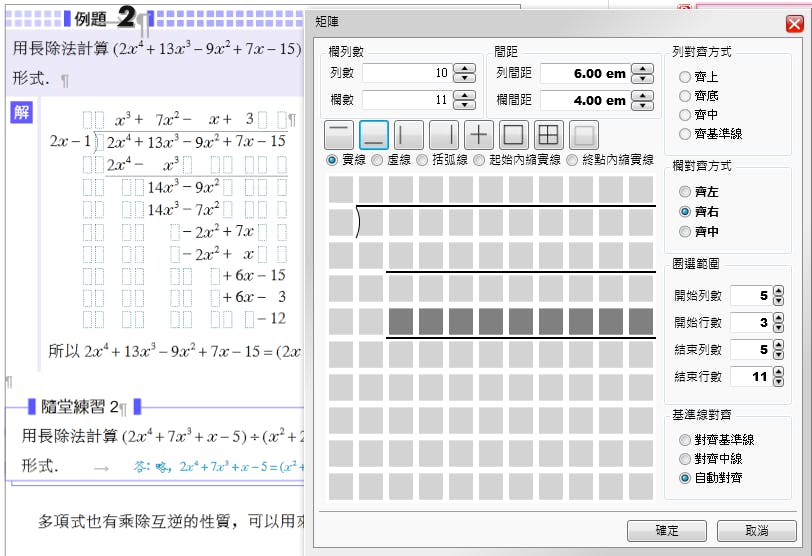Open the 列數 row count spinner

click(464, 73)
